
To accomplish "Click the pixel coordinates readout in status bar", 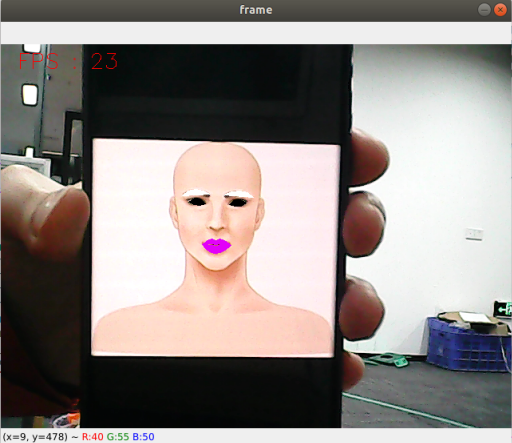I will click(x=35, y=437).
